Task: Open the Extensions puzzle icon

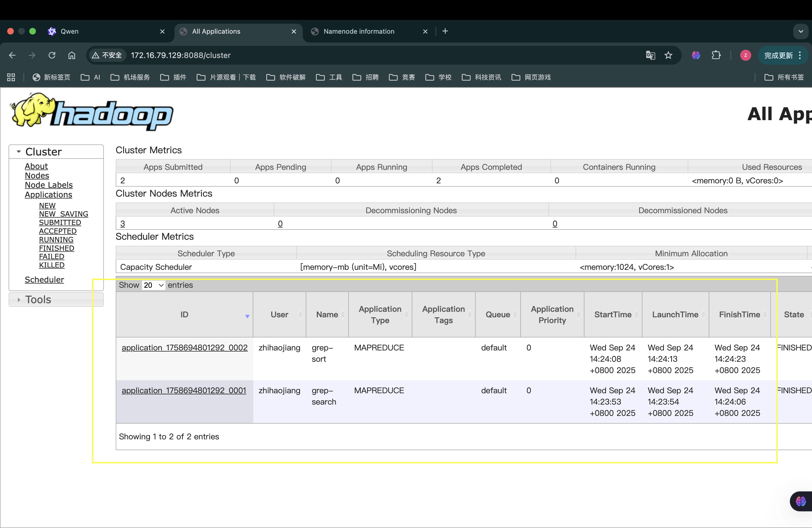Action: (x=716, y=55)
